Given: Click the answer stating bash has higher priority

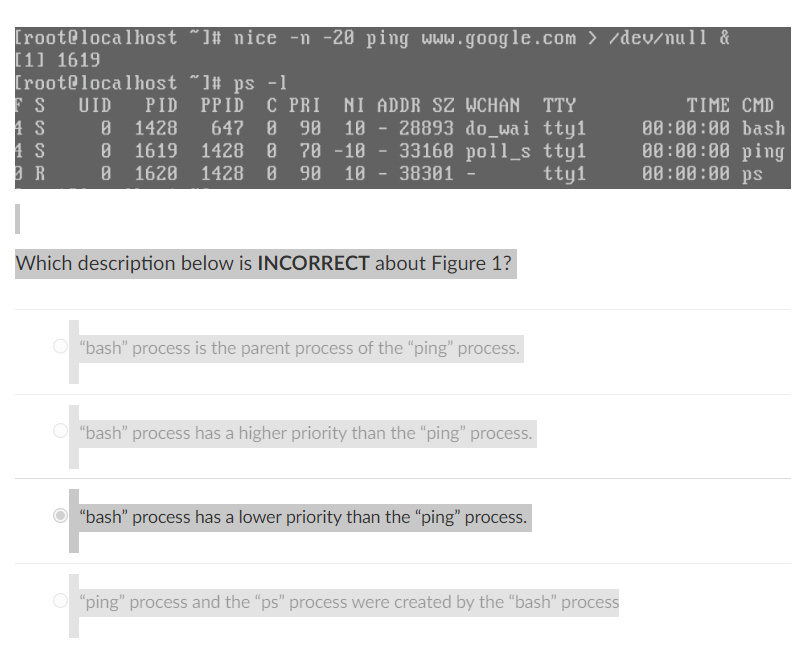Looking at the screenshot, I should pyautogui.click(x=306, y=433).
